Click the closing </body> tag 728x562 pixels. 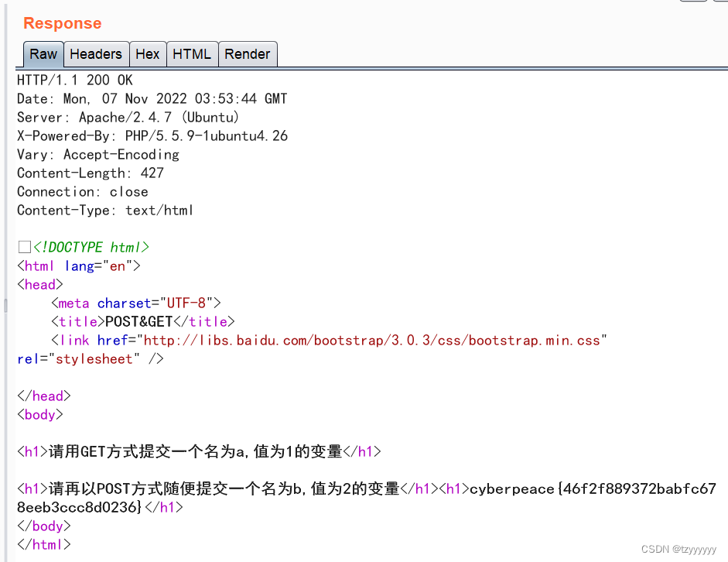tap(44, 526)
